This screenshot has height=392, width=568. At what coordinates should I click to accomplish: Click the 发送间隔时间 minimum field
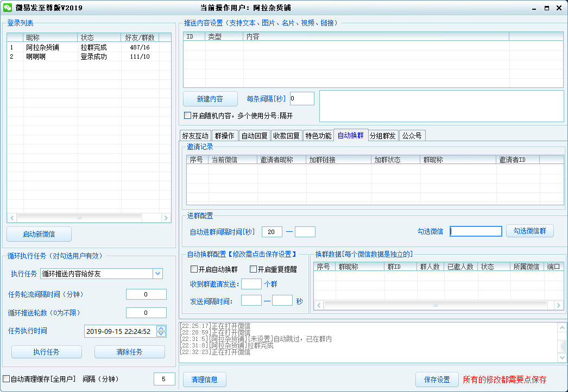(251, 301)
